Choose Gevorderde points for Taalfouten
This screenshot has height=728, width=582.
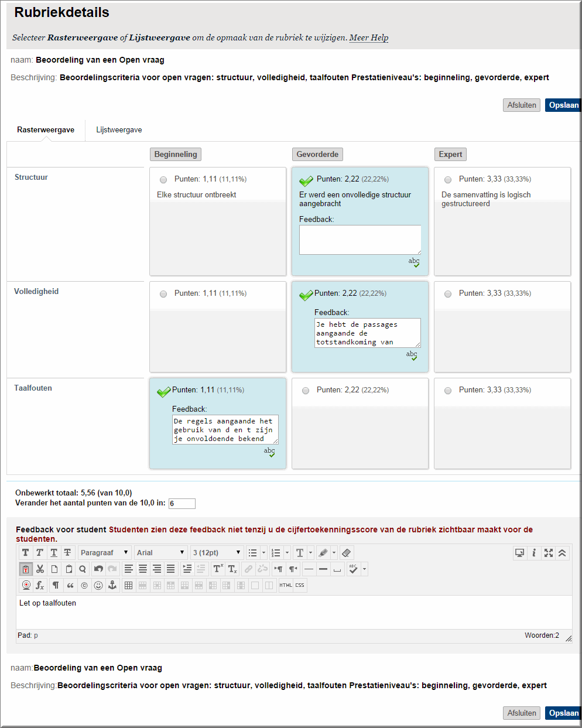point(306,391)
